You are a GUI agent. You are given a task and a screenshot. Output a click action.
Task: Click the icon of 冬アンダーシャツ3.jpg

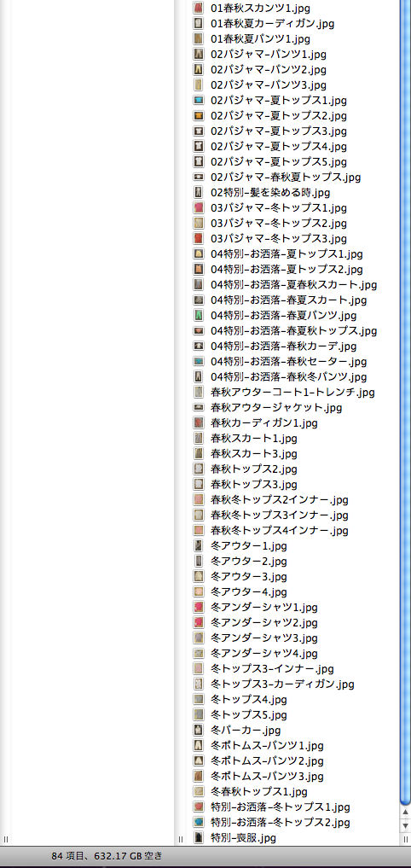point(199,638)
